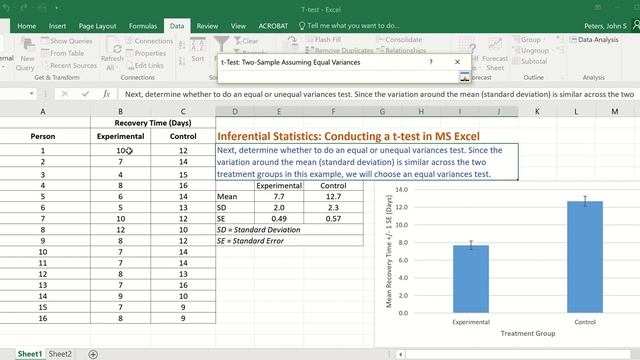Select the Recovery Time (Days) header cell
640x360 pixels.
click(x=153, y=122)
